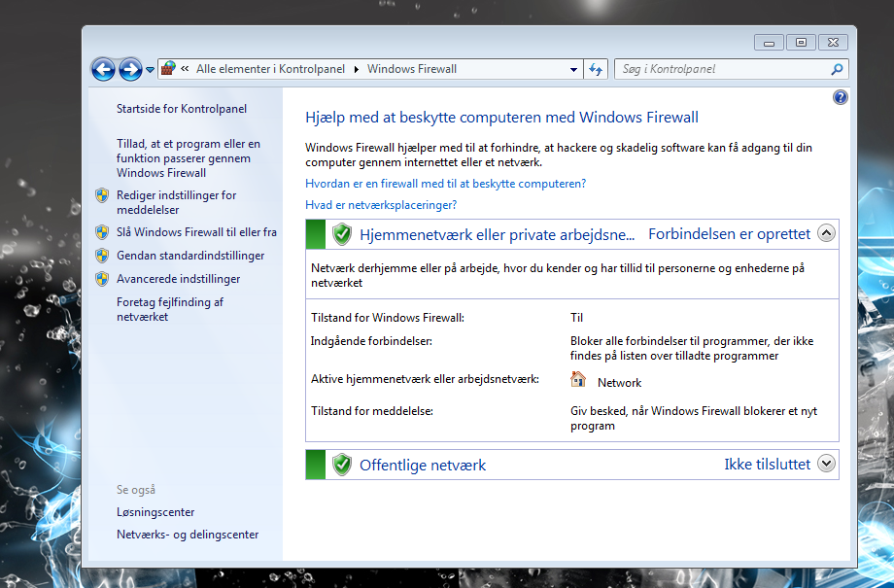Click shield icon beside 'Rediger indstillinger for meddelelser'
This screenshot has width=894, height=588.
point(102,195)
